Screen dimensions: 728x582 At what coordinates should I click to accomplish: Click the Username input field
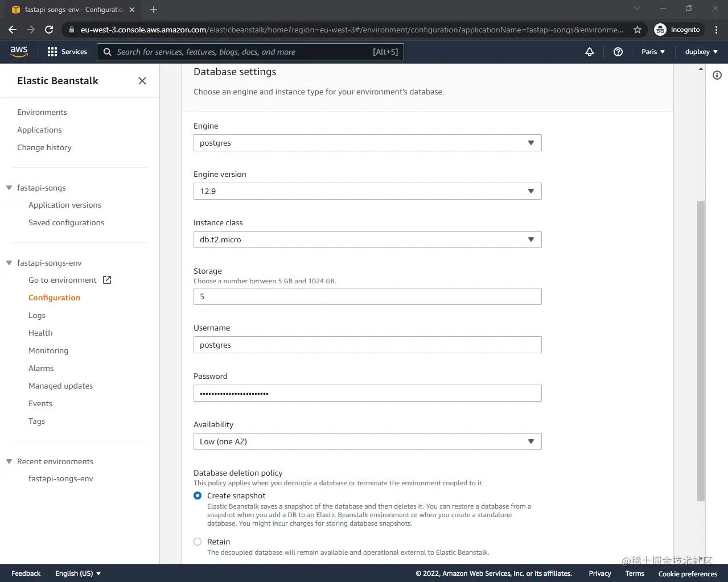[367, 345]
